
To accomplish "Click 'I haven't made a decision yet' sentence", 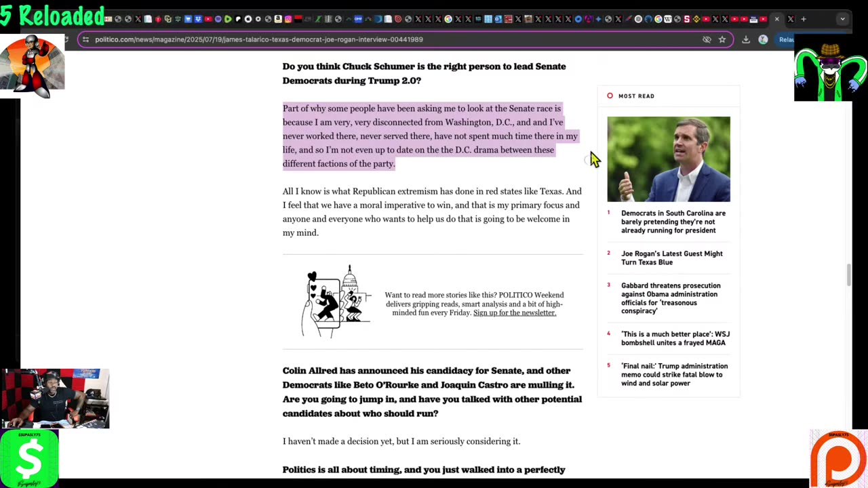I will [x=401, y=441].
